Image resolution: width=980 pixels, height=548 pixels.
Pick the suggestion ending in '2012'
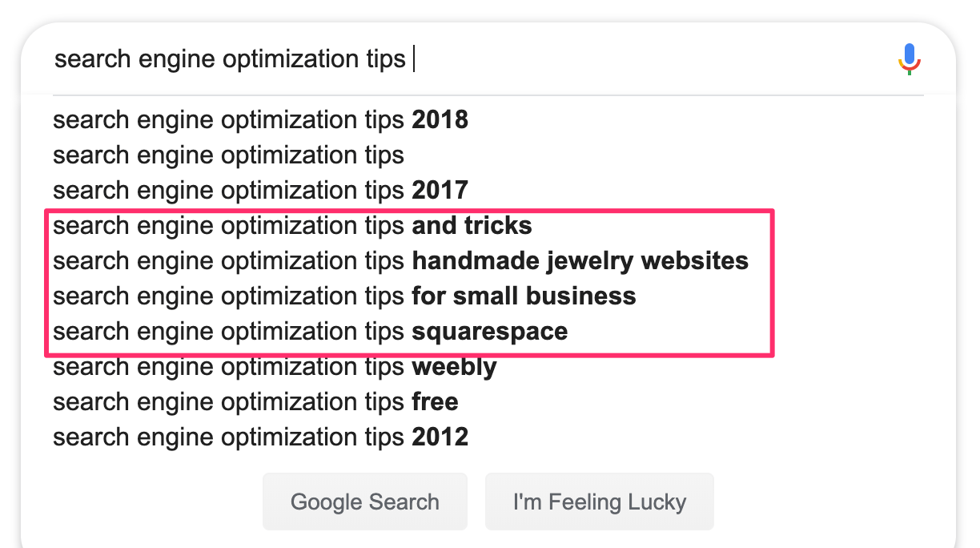pos(260,437)
